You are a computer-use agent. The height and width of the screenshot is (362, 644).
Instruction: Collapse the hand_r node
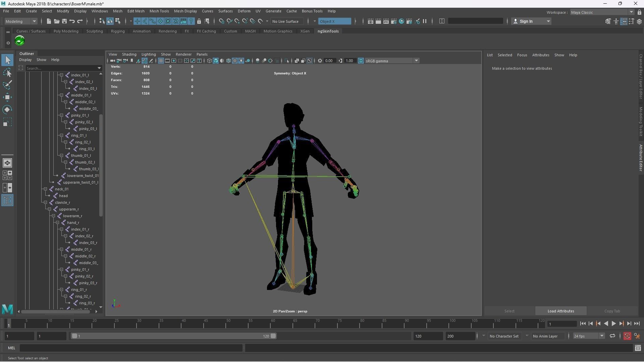(x=57, y=223)
